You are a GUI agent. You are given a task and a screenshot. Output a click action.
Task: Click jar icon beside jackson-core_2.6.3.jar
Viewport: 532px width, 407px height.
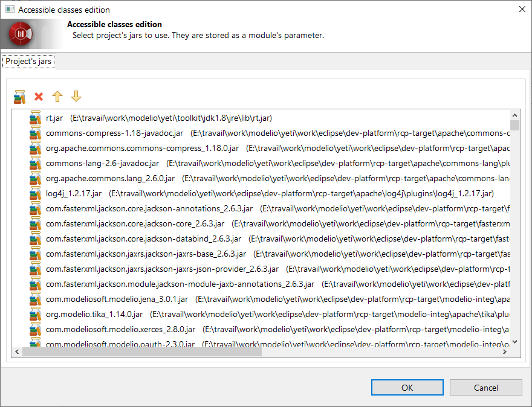[x=35, y=223]
